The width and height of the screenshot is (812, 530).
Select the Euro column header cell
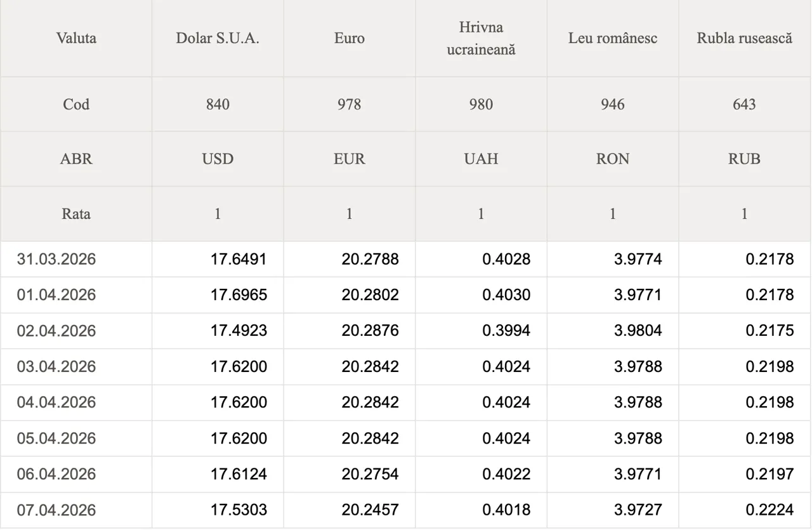[350, 38]
